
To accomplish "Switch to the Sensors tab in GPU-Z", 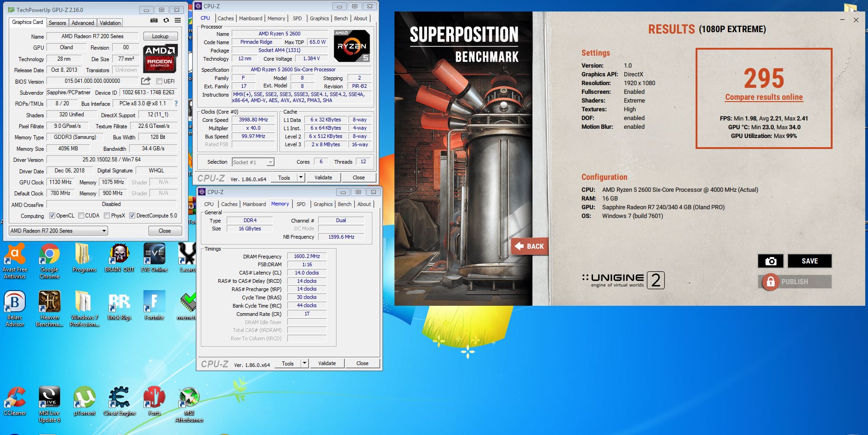I will point(57,23).
